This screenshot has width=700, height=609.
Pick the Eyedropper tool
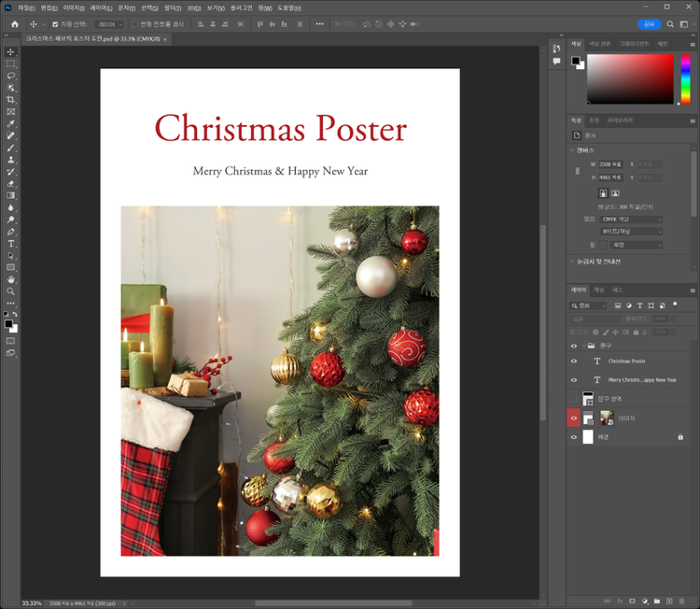click(11, 123)
